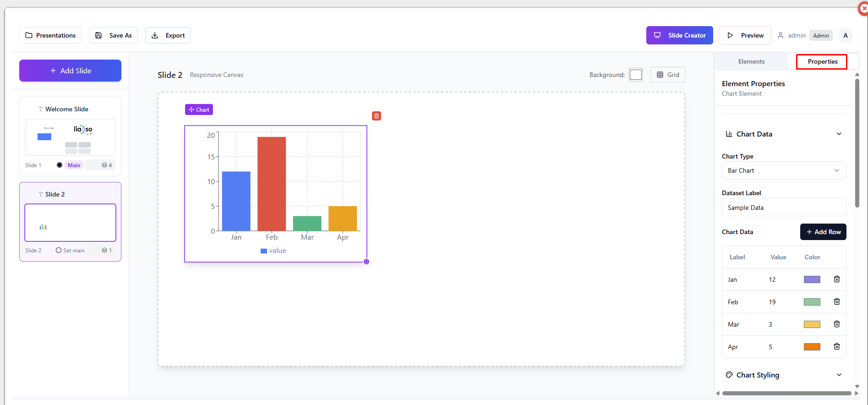868x405 pixels.
Task: Click the Add Slide button
Action: [70, 71]
